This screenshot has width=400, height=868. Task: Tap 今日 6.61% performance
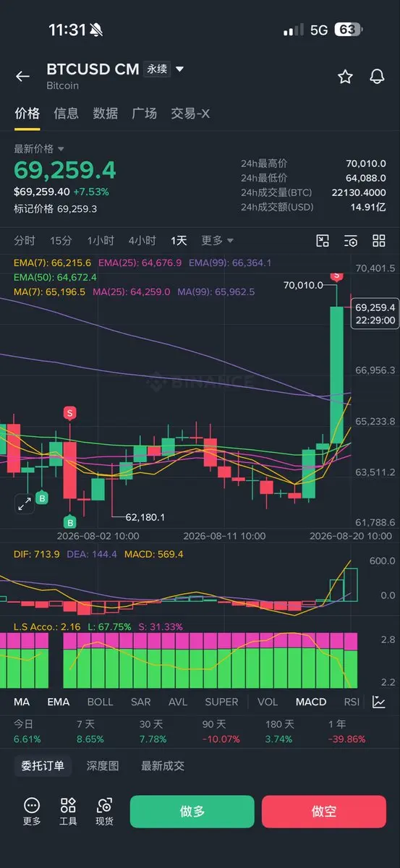[x=27, y=731]
